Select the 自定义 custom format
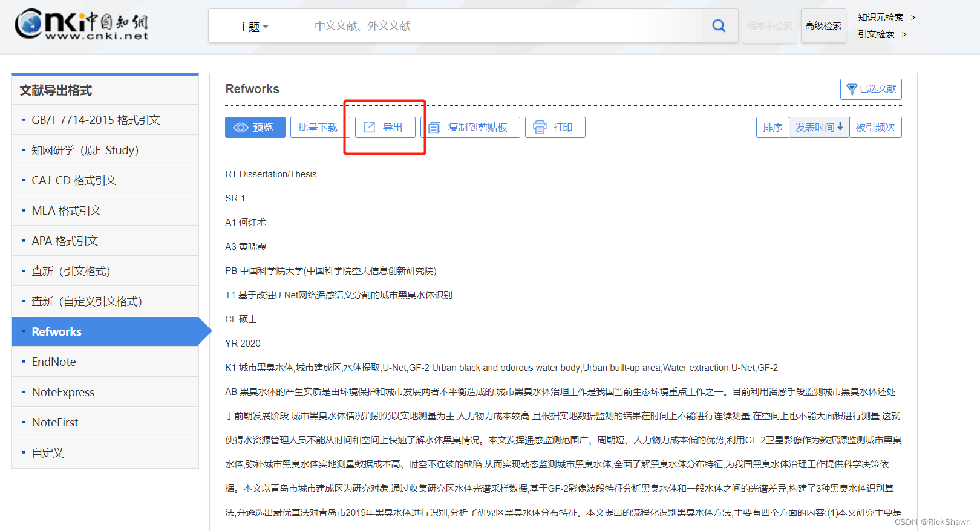The width and height of the screenshot is (980, 531). [105, 452]
